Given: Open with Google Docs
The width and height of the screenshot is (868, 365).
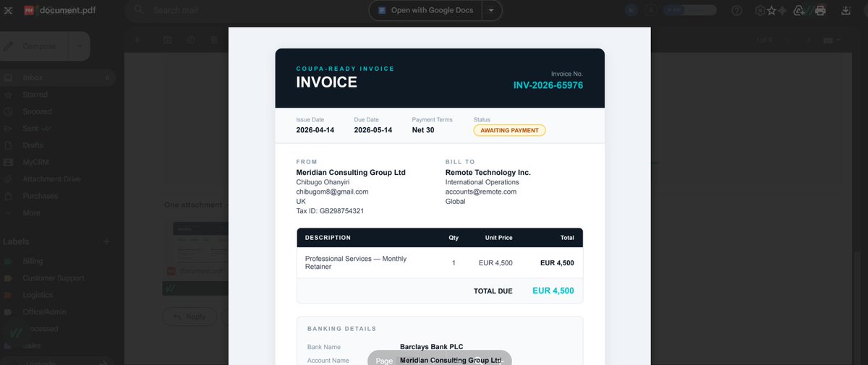Looking at the screenshot, I should pyautogui.click(x=427, y=11).
